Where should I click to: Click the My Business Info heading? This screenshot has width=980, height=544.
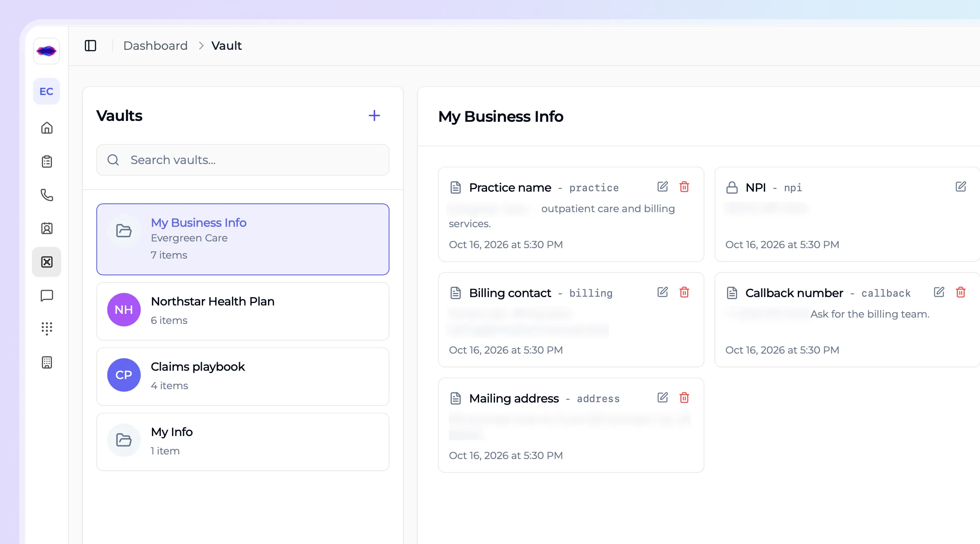501,116
